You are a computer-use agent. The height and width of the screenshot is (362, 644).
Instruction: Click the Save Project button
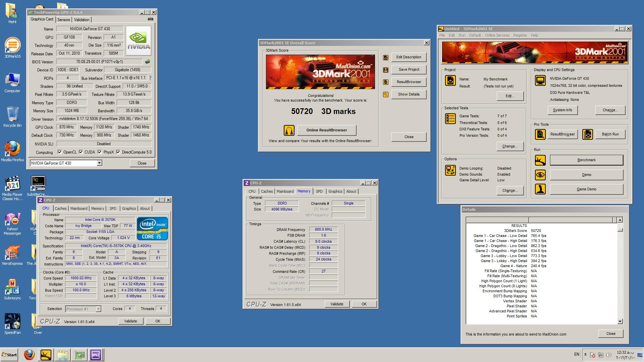tap(409, 70)
